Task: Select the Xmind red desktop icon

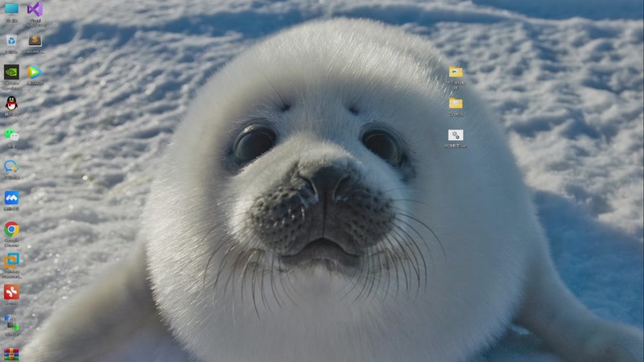Action: [11, 292]
